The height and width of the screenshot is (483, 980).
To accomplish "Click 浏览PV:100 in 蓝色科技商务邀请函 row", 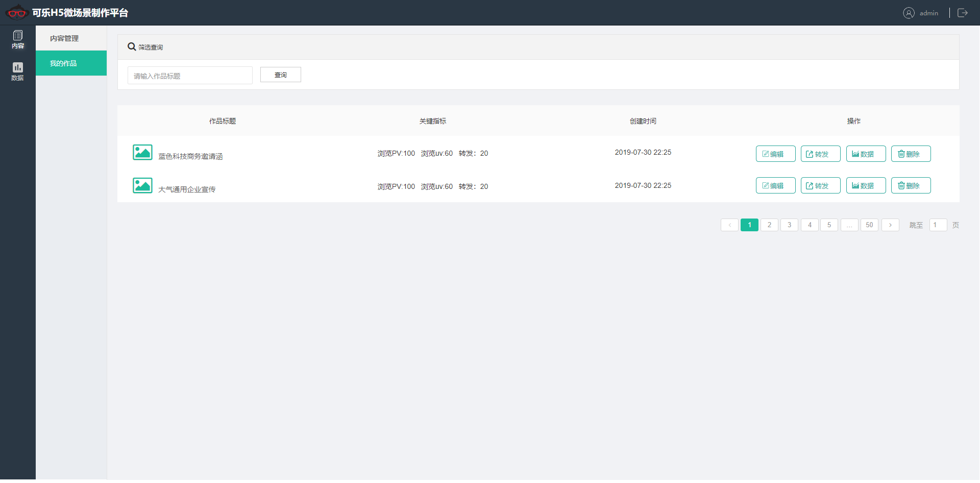I will click(396, 153).
